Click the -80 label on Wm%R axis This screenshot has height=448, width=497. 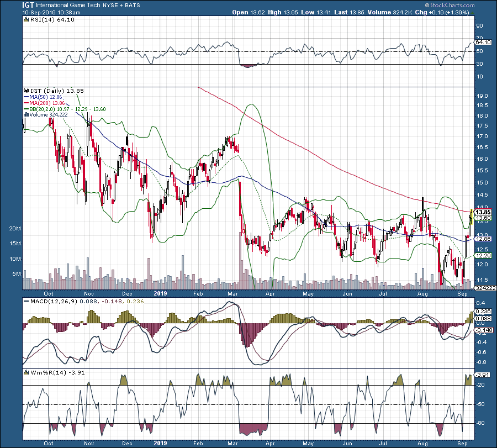click(x=480, y=423)
